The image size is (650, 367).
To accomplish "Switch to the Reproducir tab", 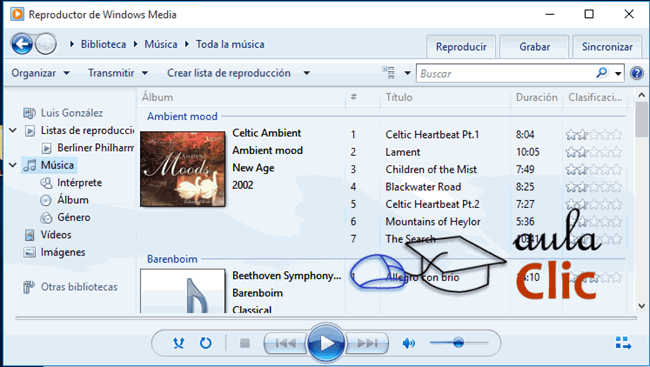I will coord(461,46).
